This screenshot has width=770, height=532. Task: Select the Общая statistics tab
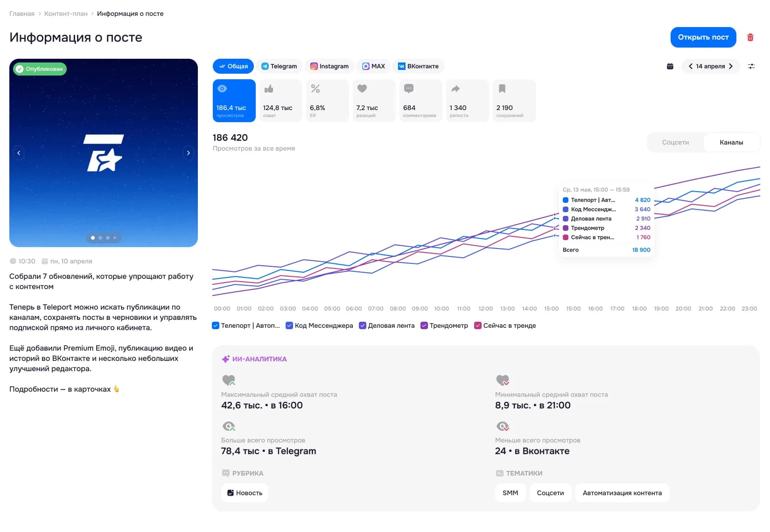tap(233, 66)
